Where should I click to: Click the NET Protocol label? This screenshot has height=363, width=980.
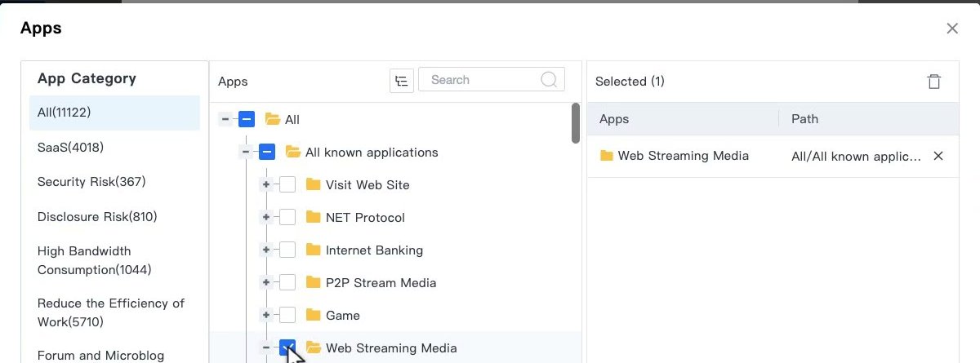(365, 218)
